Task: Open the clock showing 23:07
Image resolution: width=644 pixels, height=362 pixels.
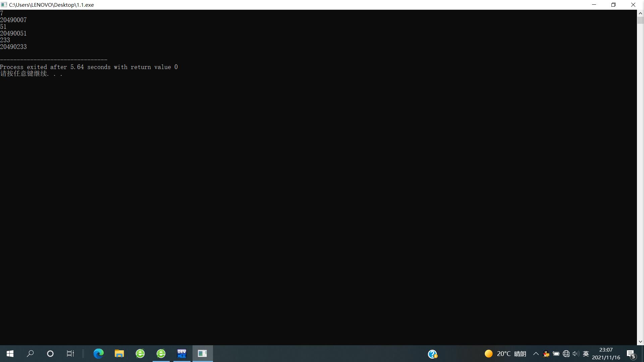Action: pyautogui.click(x=606, y=354)
